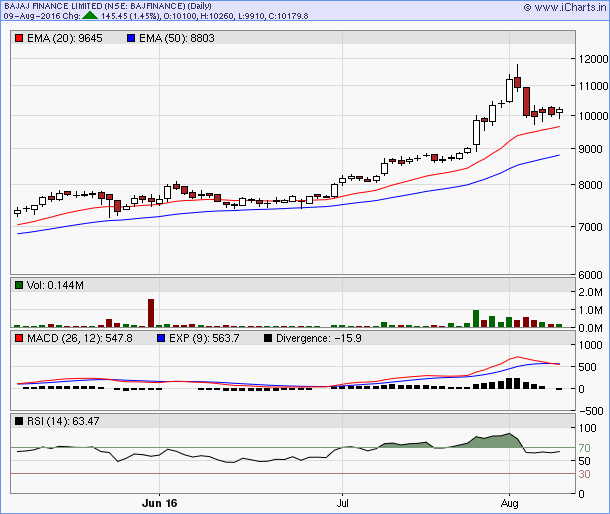
Task: Click the blue EMA (50) legend swatch
Action: coord(131,38)
